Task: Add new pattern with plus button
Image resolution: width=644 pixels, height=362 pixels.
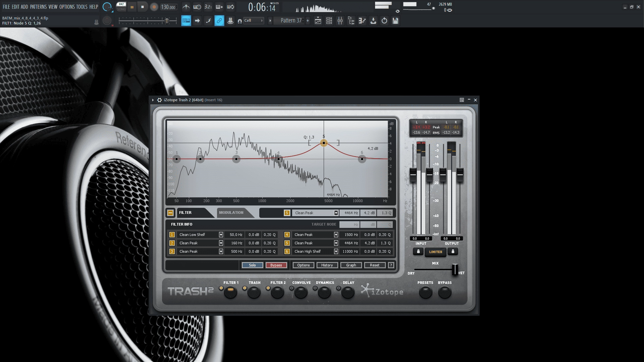Action: [308, 21]
